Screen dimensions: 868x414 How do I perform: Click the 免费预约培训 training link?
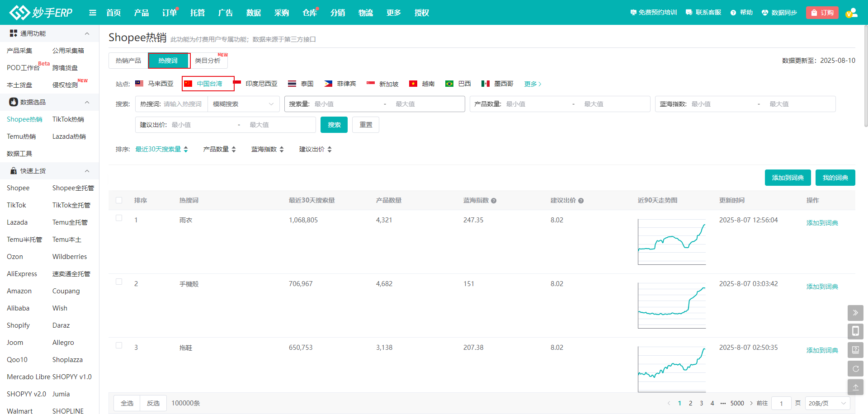point(654,13)
